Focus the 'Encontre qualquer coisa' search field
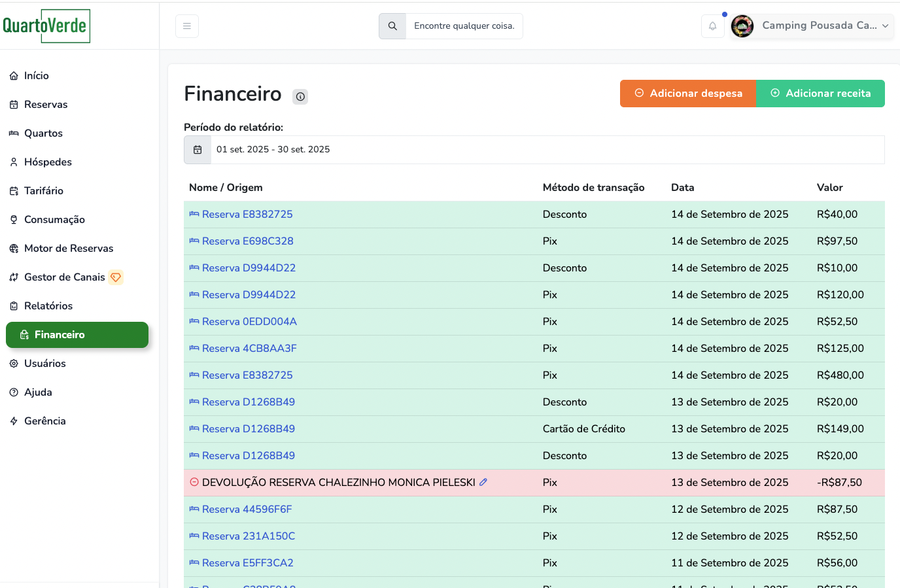Screen dimensions: 900x588 [x=464, y=26]
